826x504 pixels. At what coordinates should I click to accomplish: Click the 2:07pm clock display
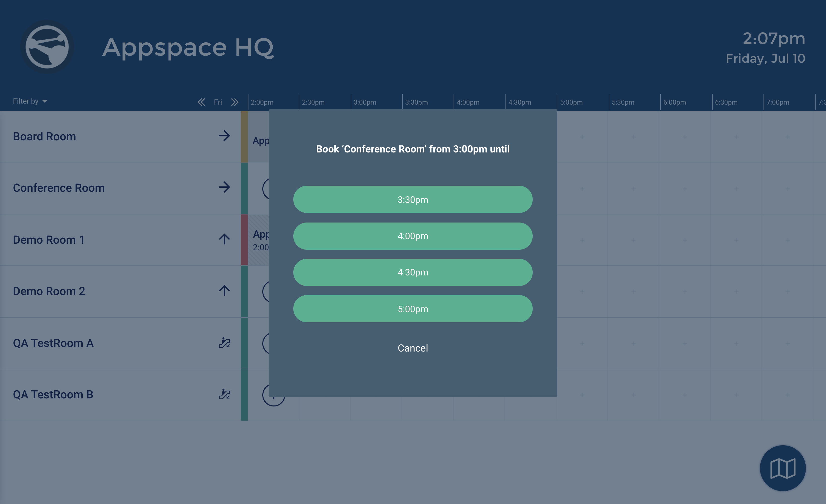point(774,39)
